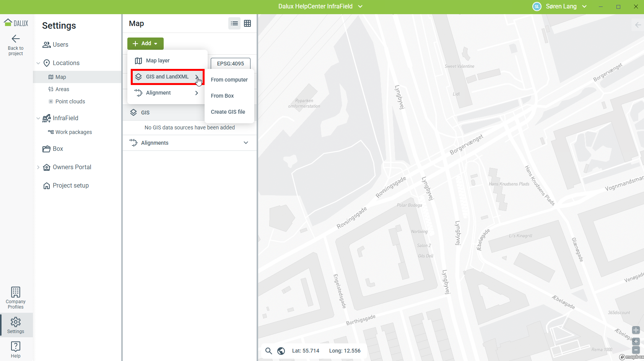The height and width of the screenshot is (361, 644).
Task: Switch to list view in Map panel
Action: click(x=234, y=23)
